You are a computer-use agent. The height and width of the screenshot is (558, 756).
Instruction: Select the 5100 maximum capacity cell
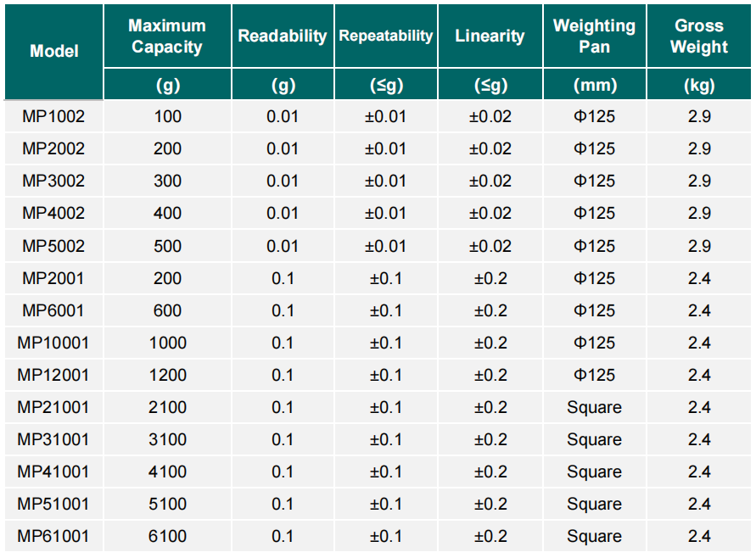click(167, 504)
